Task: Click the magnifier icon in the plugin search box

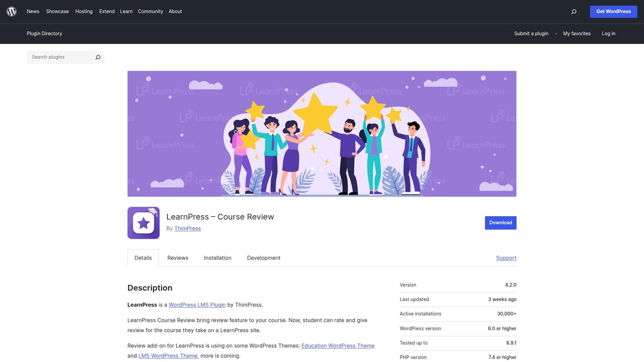Action: pyautogui.click(x=98, y=57)
